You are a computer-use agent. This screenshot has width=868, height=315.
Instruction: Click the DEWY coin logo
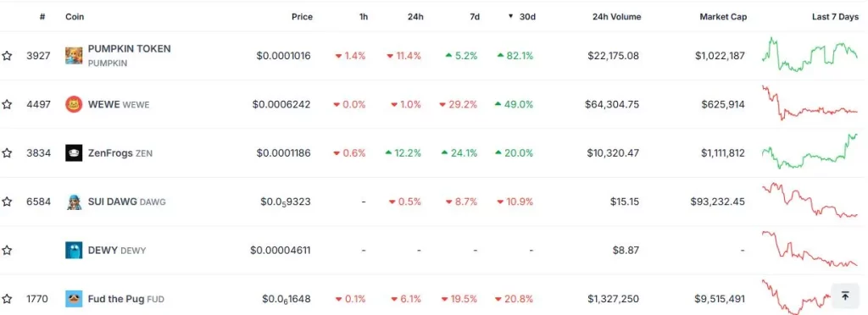pyautogui.click(x=74, y=251)
